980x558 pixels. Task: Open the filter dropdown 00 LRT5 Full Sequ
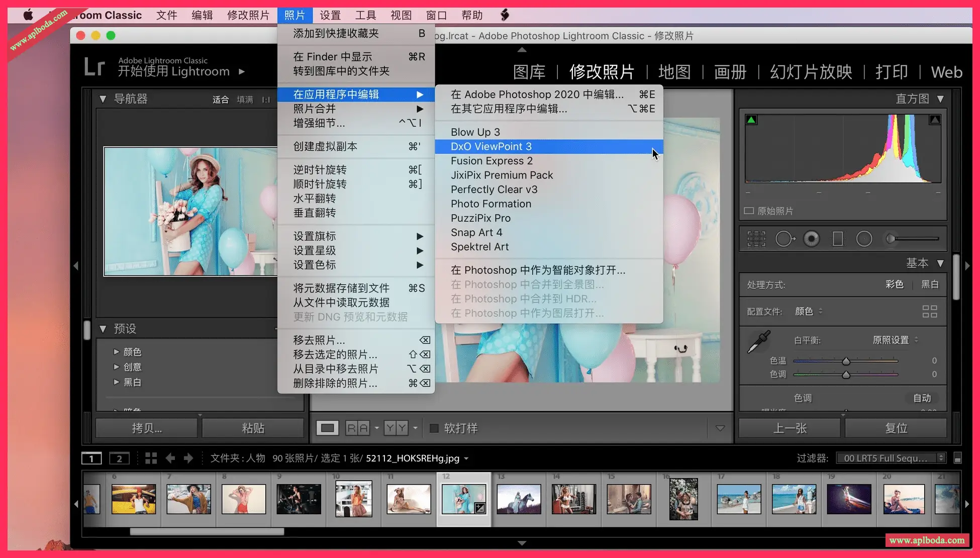coord(890,458)
